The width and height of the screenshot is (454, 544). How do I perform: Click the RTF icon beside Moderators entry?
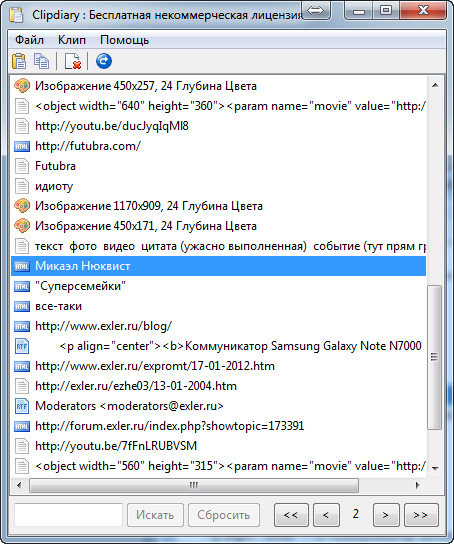(22, 406)
